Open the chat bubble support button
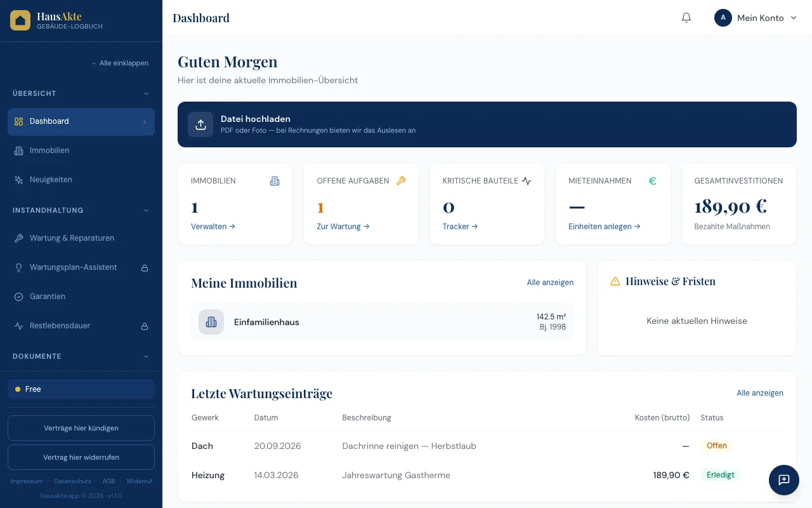 pyautogui.click(x=784, y=480)
